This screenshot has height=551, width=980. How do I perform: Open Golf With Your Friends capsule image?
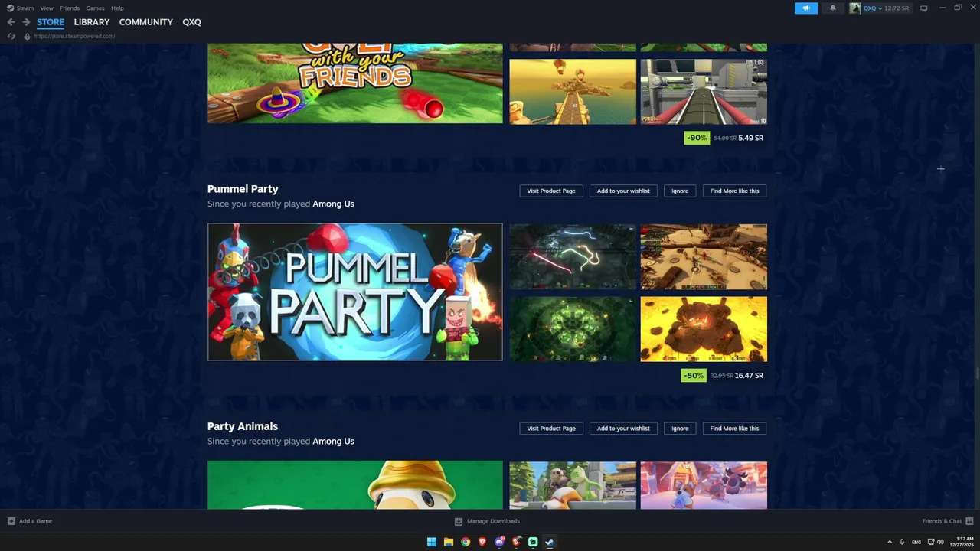coord(355,83)
